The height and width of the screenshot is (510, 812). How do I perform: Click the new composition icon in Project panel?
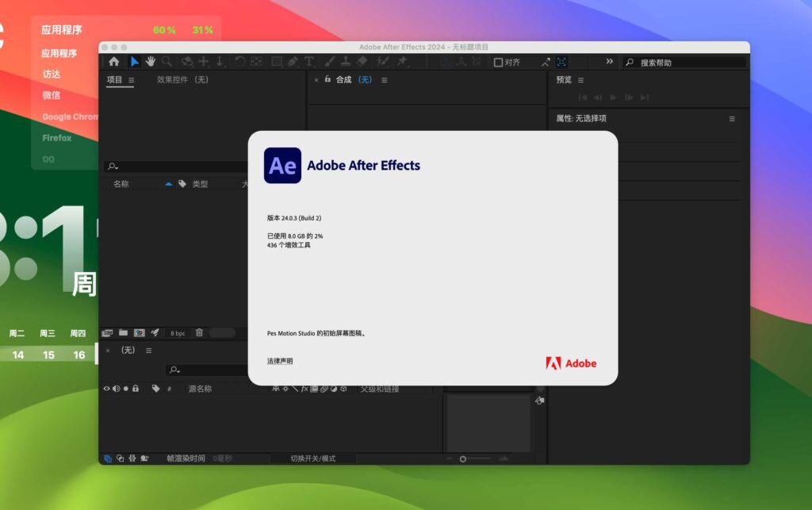coord(139,333)
